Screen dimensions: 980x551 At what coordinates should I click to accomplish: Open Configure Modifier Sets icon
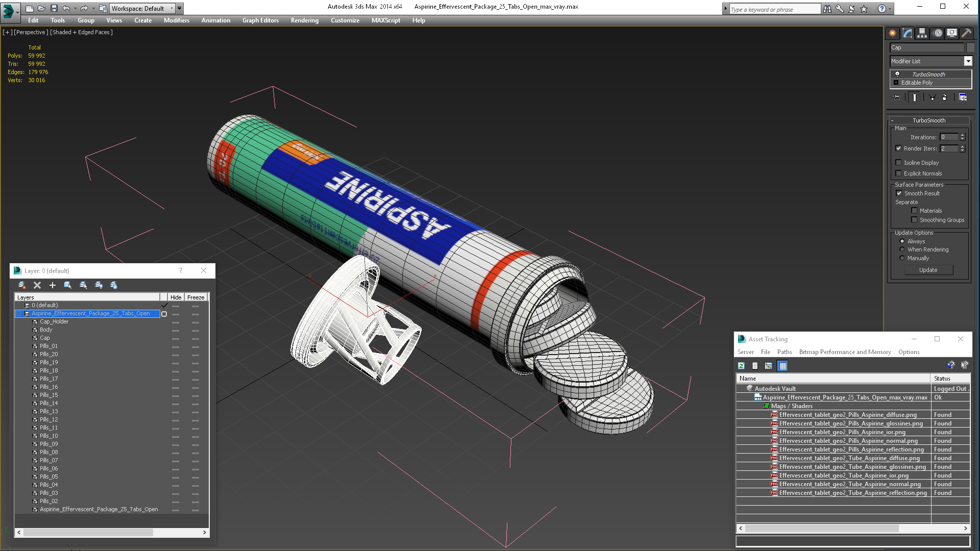coord(963,97)
